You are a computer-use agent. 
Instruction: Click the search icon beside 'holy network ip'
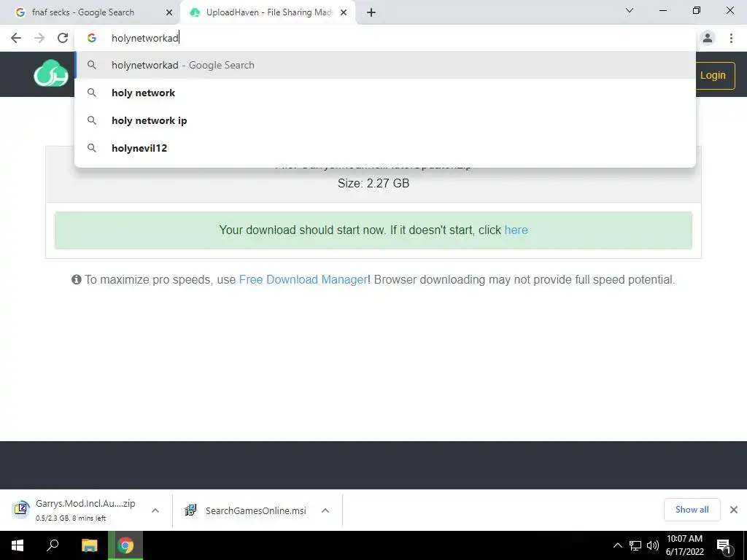click(x=92, y=120)
